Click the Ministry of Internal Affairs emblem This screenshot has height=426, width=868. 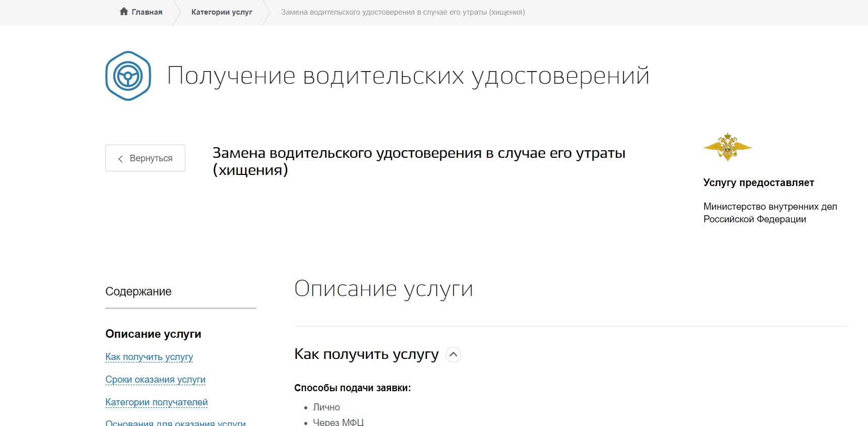point(727,147)
